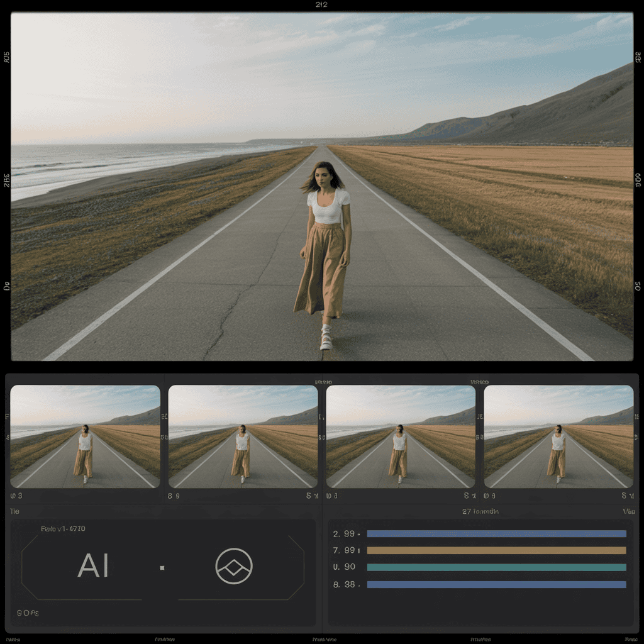Adjust the tan bar next to 7.99

coord(496,551)
